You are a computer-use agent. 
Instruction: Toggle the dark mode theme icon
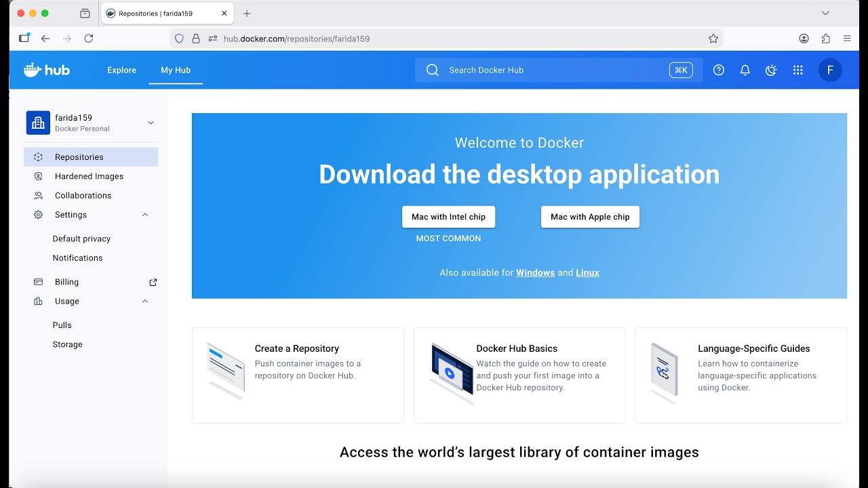771,70
